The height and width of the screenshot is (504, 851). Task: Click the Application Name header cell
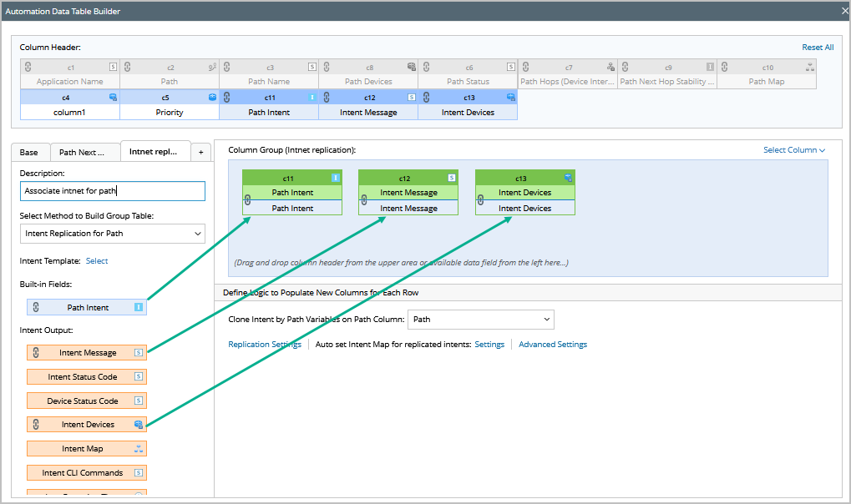click(70, 82)
